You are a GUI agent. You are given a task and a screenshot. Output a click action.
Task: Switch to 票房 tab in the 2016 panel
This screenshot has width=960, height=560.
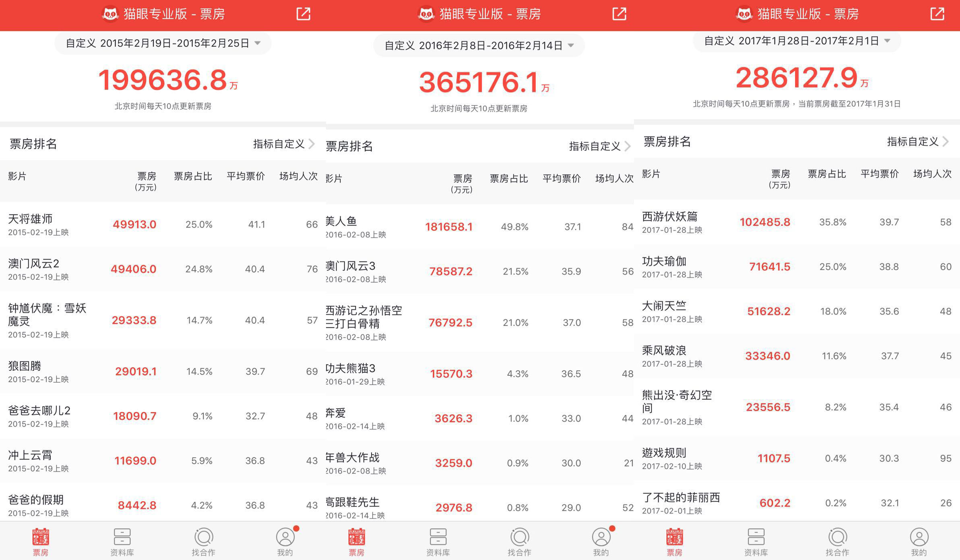pos(357,541)
